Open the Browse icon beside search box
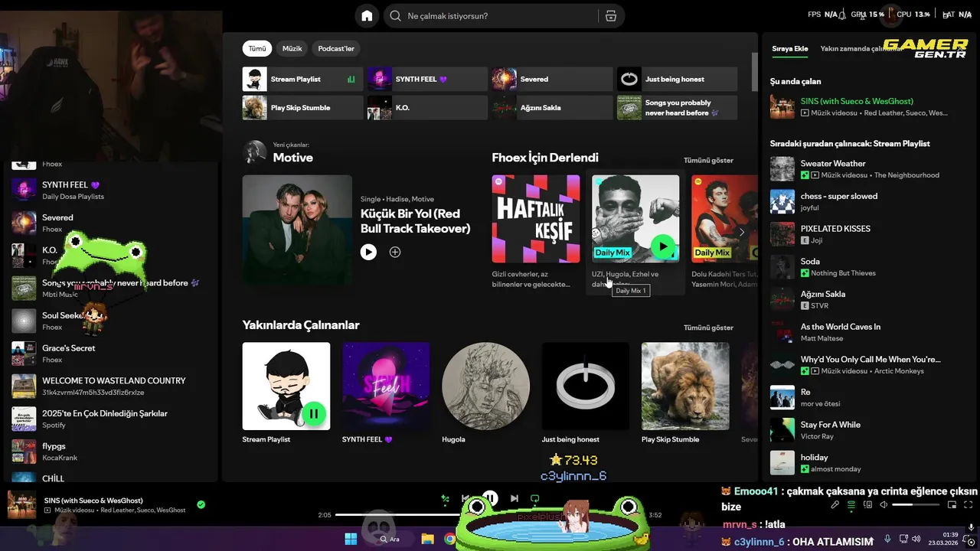 click(x=610, y=16)
